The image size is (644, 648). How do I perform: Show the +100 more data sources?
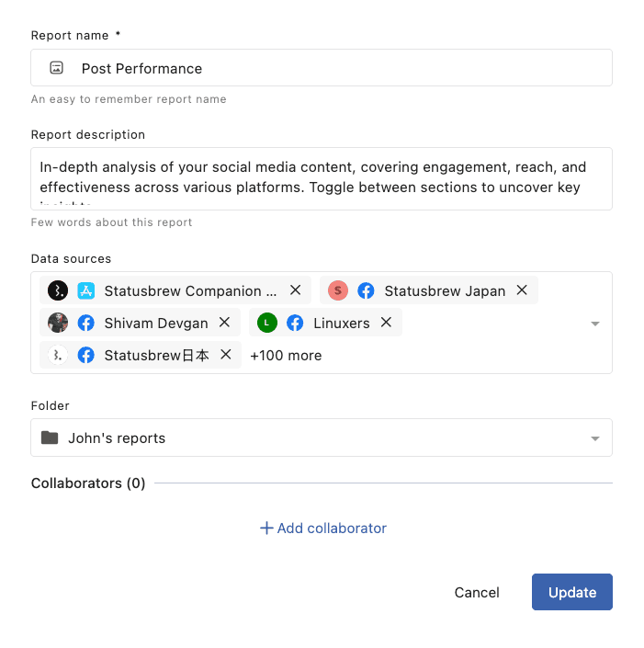pos(286,356)
